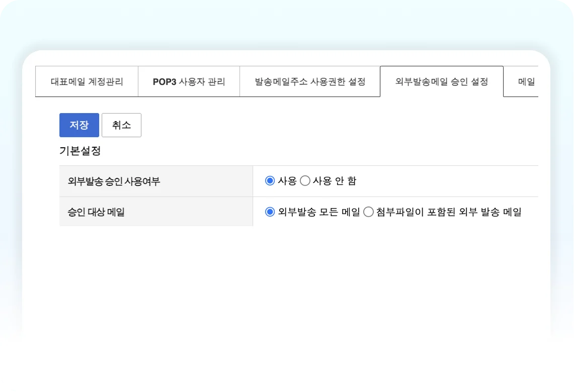
Task: Select the 사용 radio button circle
Action: (270, 181)
